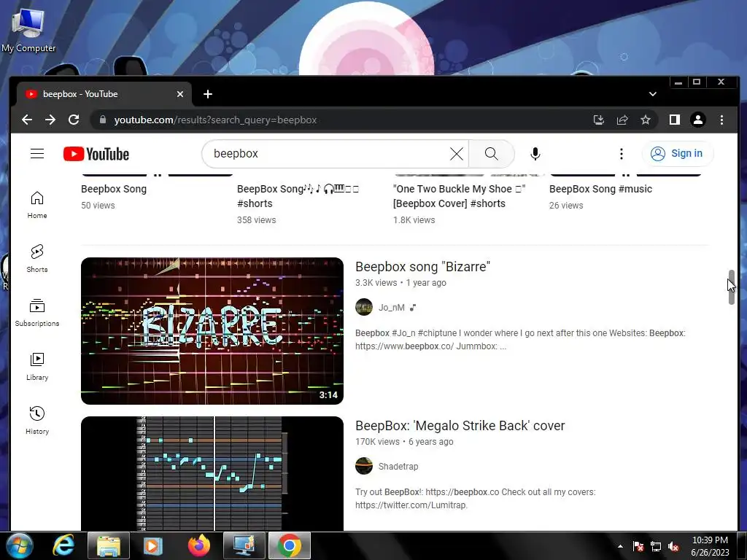Open the Windows Start menu

click(18, 545)
